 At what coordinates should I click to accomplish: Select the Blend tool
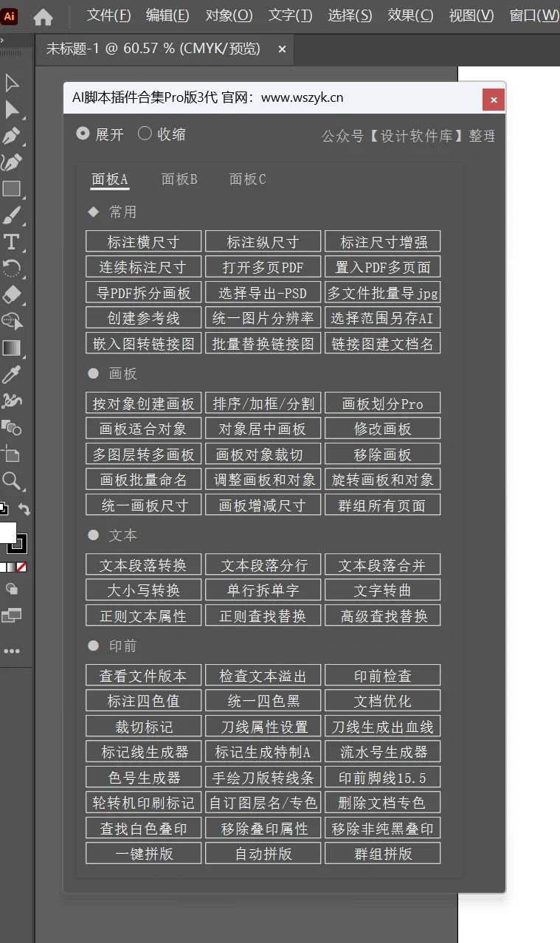[12, 426]
